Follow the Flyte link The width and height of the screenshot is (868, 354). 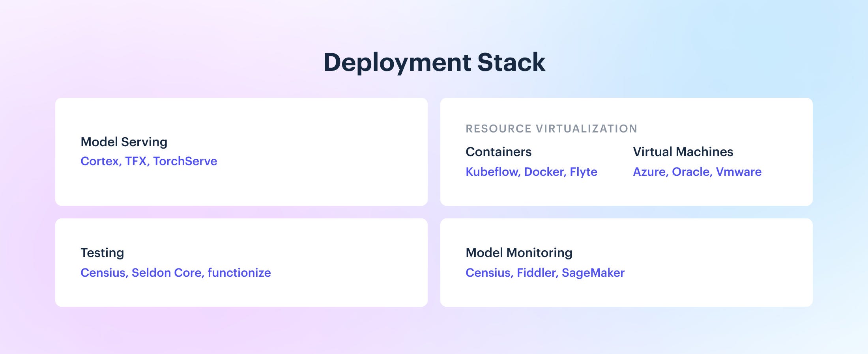coord(584,172)
